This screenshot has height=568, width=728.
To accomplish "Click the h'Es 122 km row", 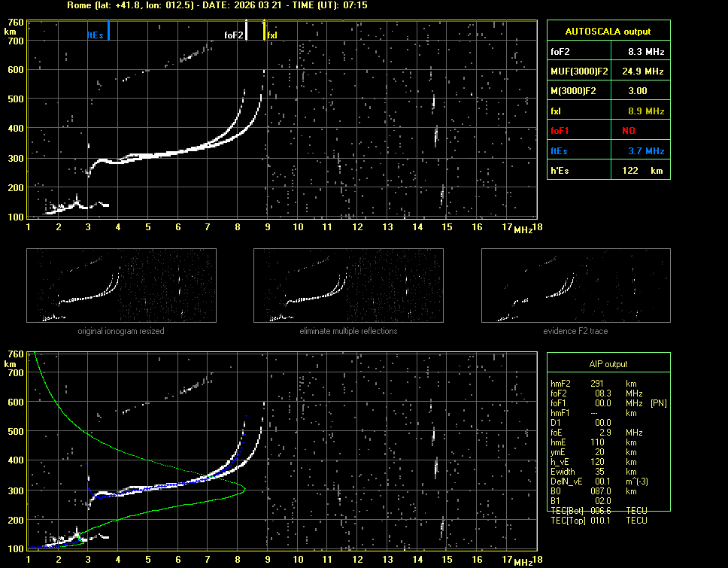I will (608, 171).
